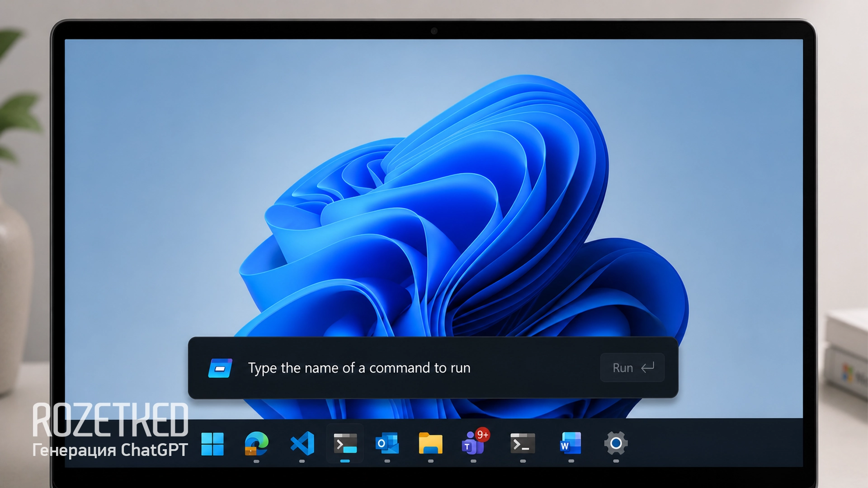
Task: Open Visual Studio Code from the taskbar
Action: [302, 443]
